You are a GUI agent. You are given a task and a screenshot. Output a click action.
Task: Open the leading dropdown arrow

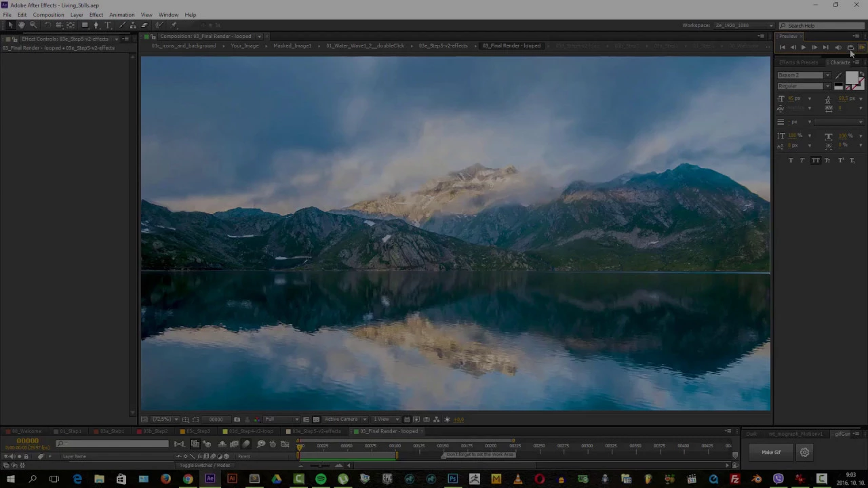click(861, 98)
